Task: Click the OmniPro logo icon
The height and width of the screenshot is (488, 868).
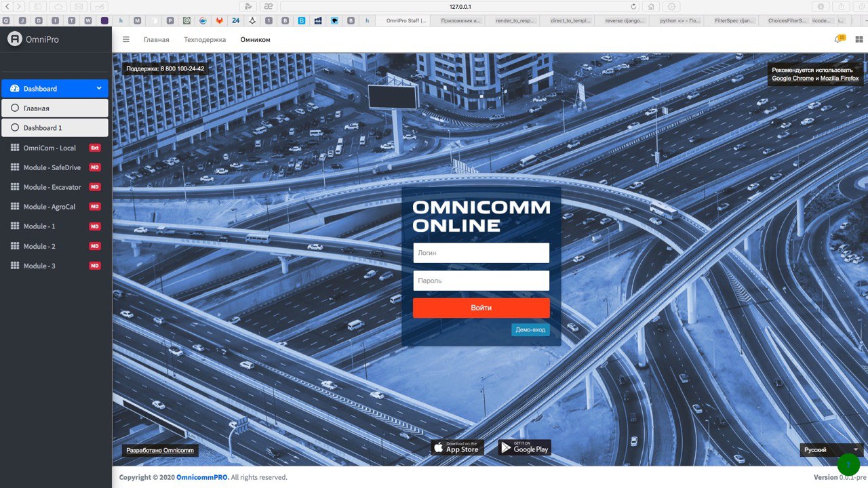Action: click(14, 39)
